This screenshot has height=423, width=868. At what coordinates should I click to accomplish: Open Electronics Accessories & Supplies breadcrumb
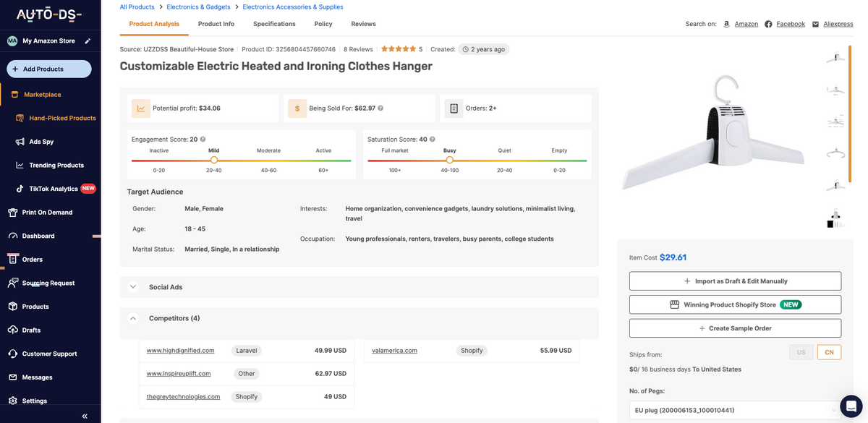coord(293,7)
